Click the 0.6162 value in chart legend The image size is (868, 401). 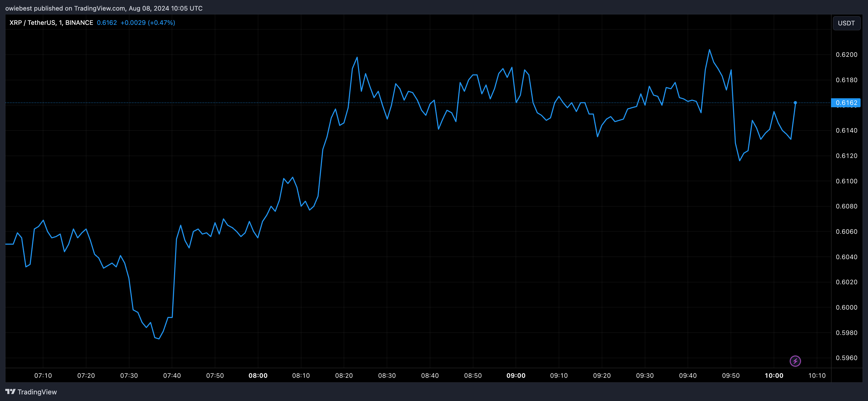point(107,22)
